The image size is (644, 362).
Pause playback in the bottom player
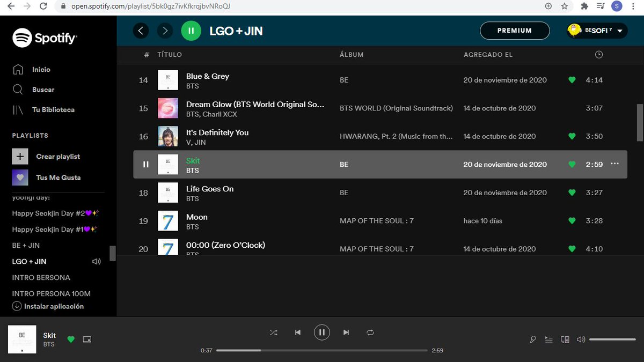pos(322,333)
